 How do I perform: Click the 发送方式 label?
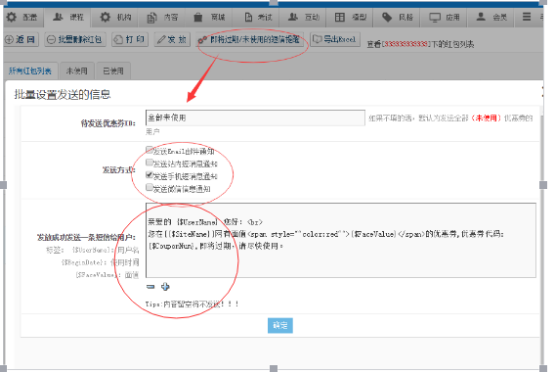coord(119,170)
